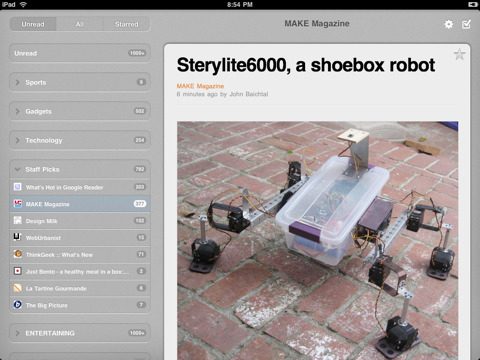Open La Tartine Gourmande RSS icon
480x360 pixels.
(x=18, y=288)
